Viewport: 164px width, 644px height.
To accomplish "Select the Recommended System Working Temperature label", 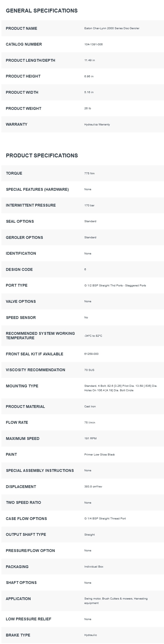I will coord(40,336).
